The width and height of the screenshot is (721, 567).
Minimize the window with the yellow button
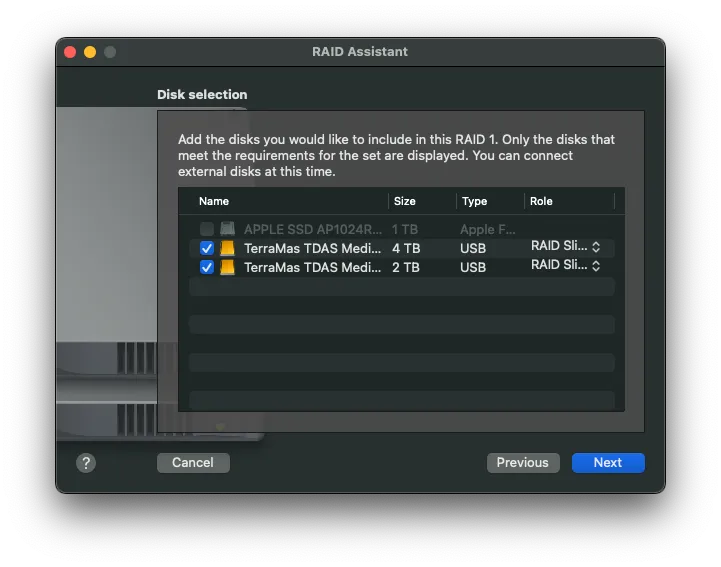click(x=90, y=52)
